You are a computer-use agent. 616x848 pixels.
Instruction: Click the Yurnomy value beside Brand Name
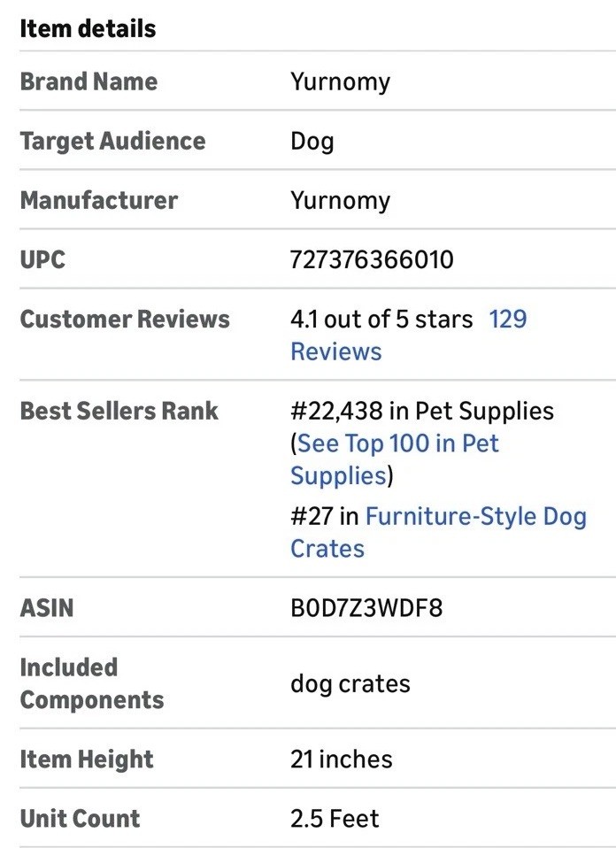tap(340, 82)
